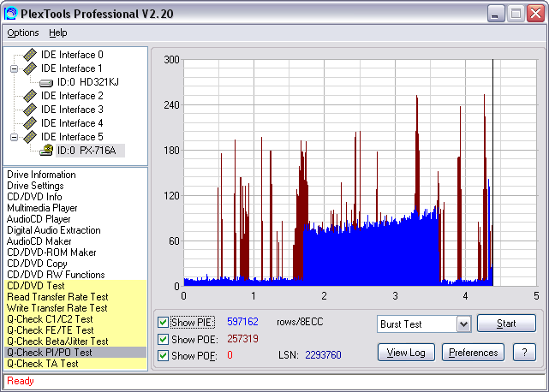The image size is (549, 392).
Task: Select IDE Interface 0 in tree
Action: [72, 55]
